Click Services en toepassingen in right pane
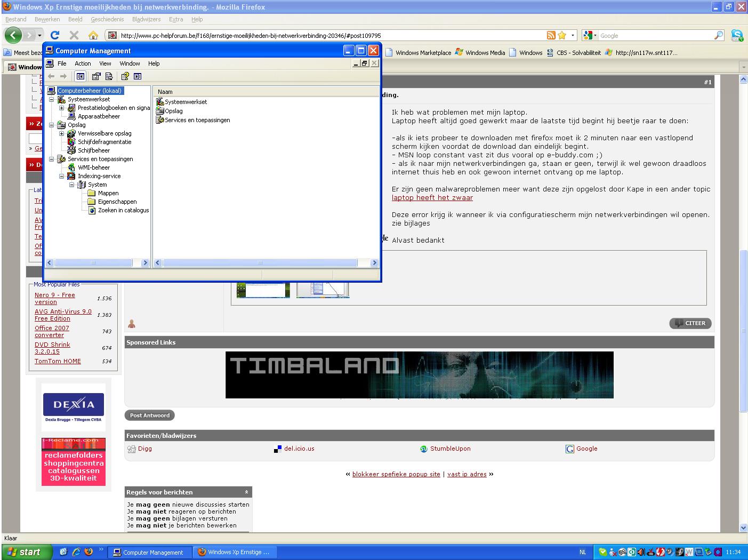748x560 pixels. [197, 120]
